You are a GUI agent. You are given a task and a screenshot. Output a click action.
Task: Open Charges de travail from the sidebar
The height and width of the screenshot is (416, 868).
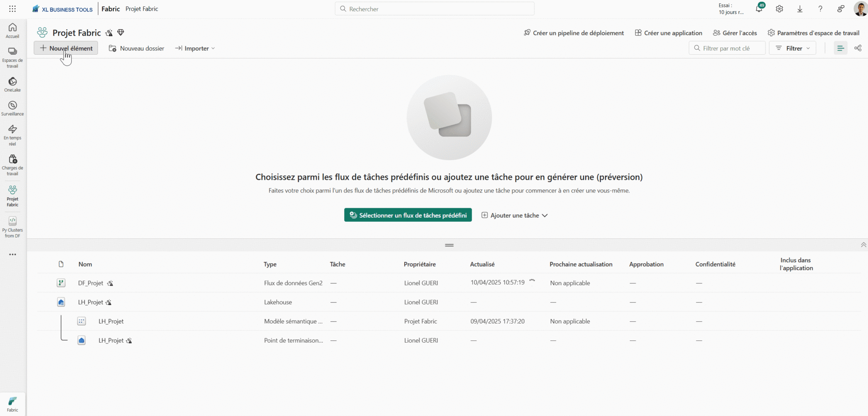[x=13, y=164]
